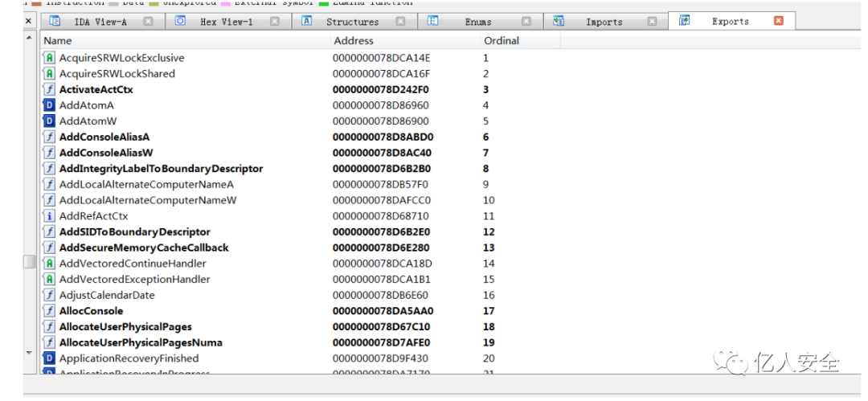Image resolution: width=868 pixels, height=401 pixels.
Task: Open the Enums tab
Action: pyautogui.click(x=481, y=22)
